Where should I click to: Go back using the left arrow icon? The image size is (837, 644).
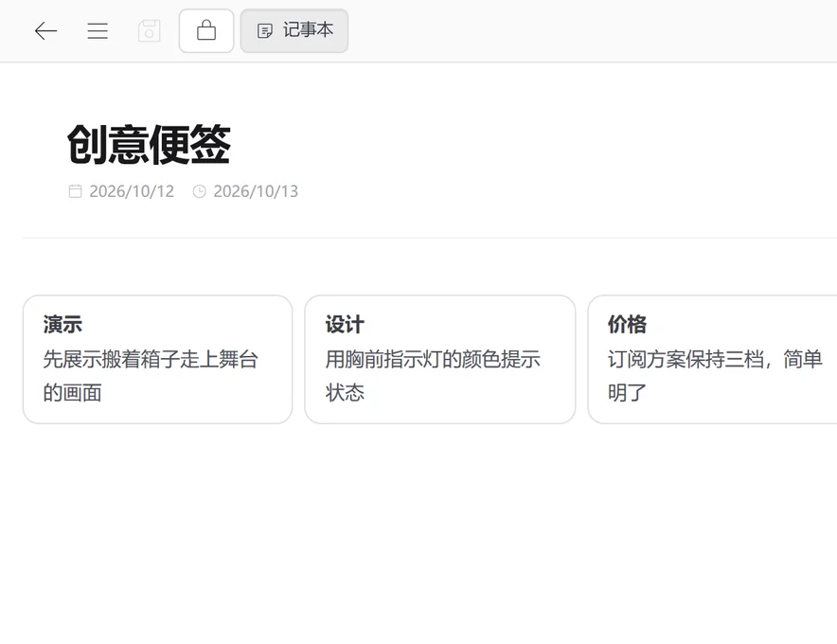point(45,31)
